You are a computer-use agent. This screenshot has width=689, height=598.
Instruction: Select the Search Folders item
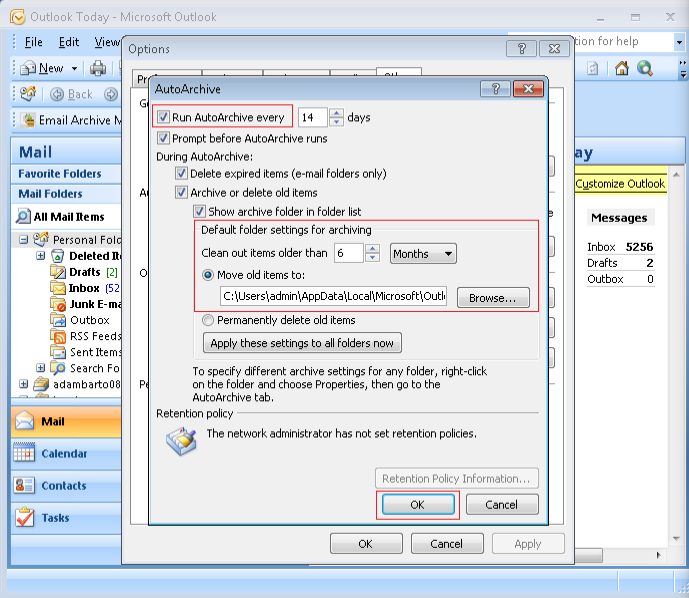coord(86,368)
